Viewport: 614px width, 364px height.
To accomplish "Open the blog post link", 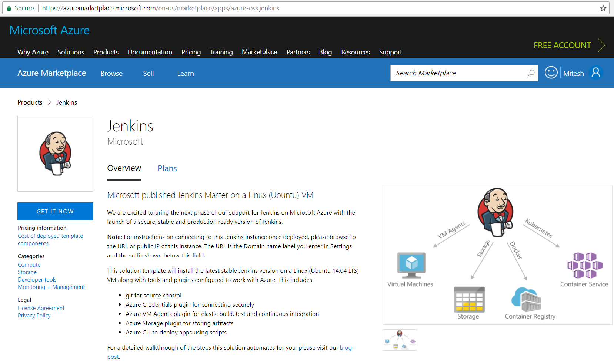I will tap(346, 348).
